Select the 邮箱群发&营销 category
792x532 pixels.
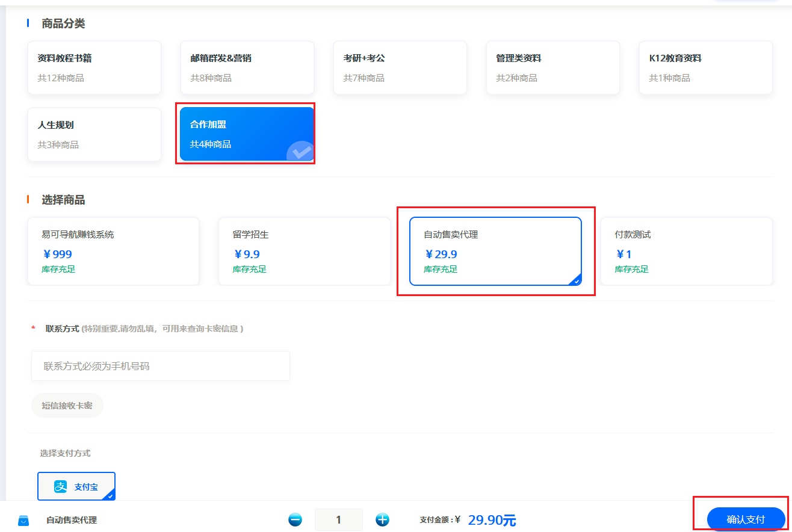tap(247, 67)
